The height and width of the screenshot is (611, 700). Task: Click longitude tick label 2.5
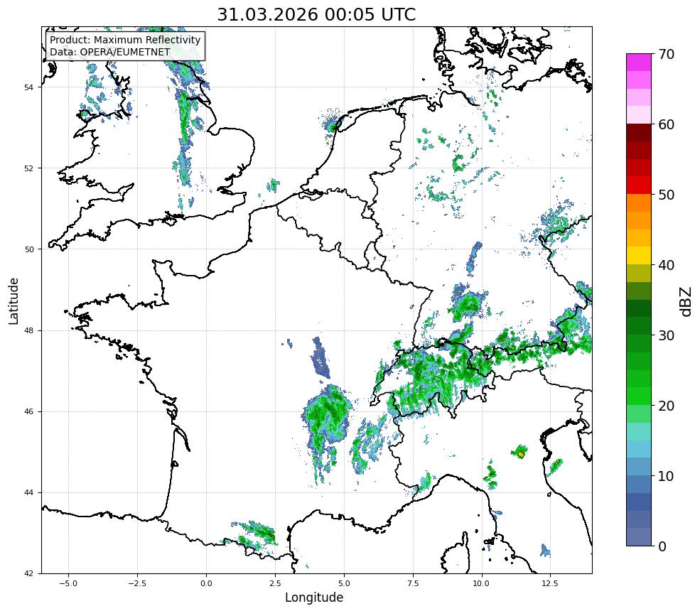(275, 583)
